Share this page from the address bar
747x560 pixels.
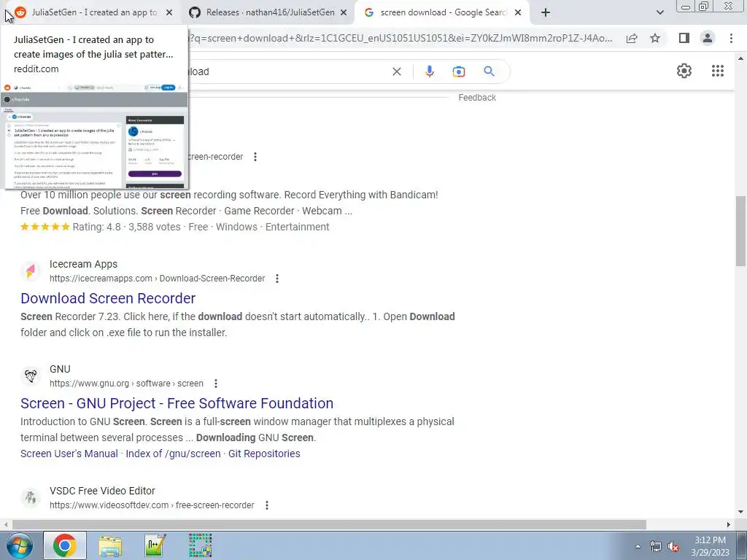[632, 39]
